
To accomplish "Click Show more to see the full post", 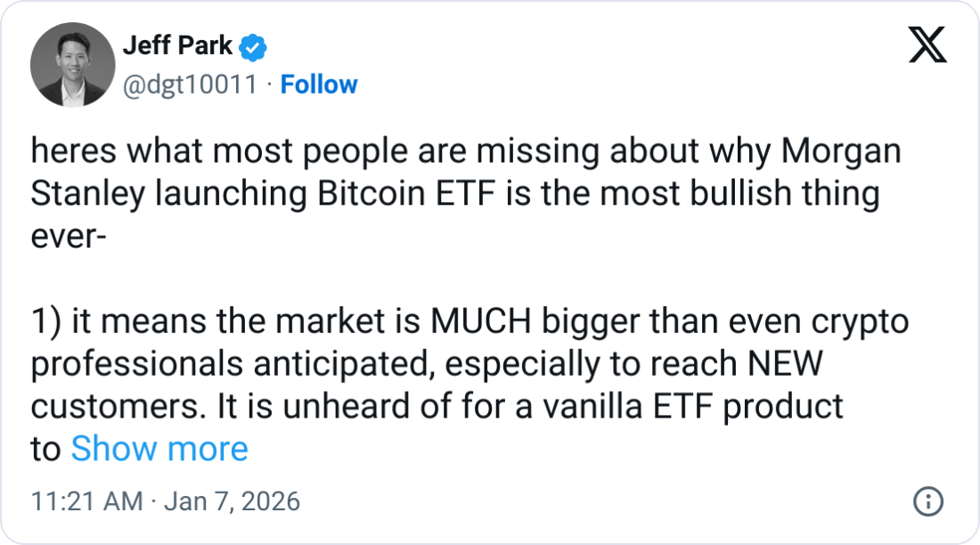I will [x=159, y=448].
